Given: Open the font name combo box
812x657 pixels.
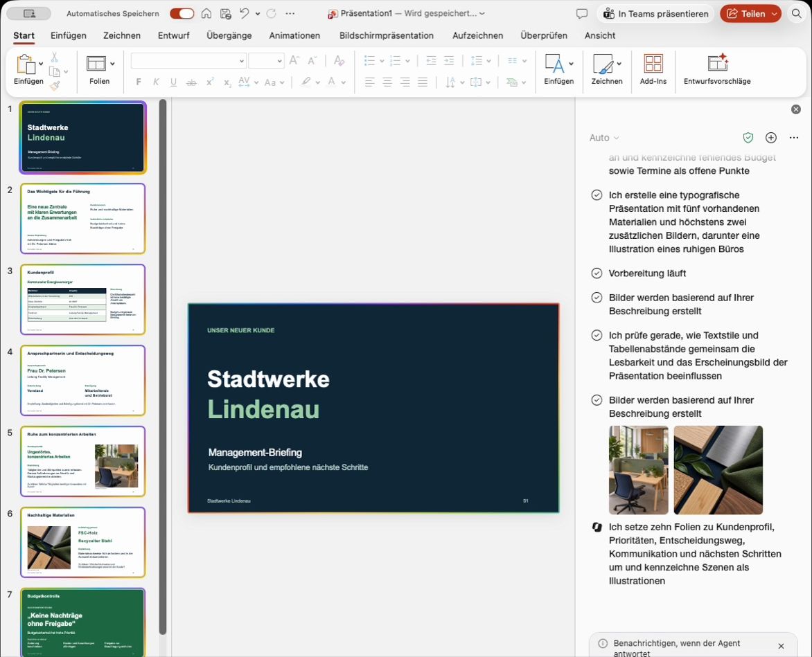Looking at the screenshot, I should click(x=188, y=61).
